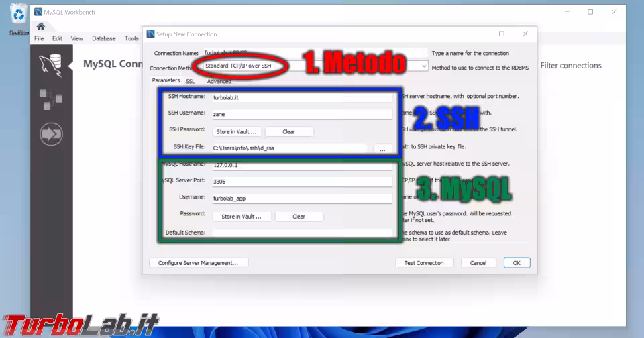Open the Tools menu
Viewport: 644px width, 338px height.
(131, 38)
